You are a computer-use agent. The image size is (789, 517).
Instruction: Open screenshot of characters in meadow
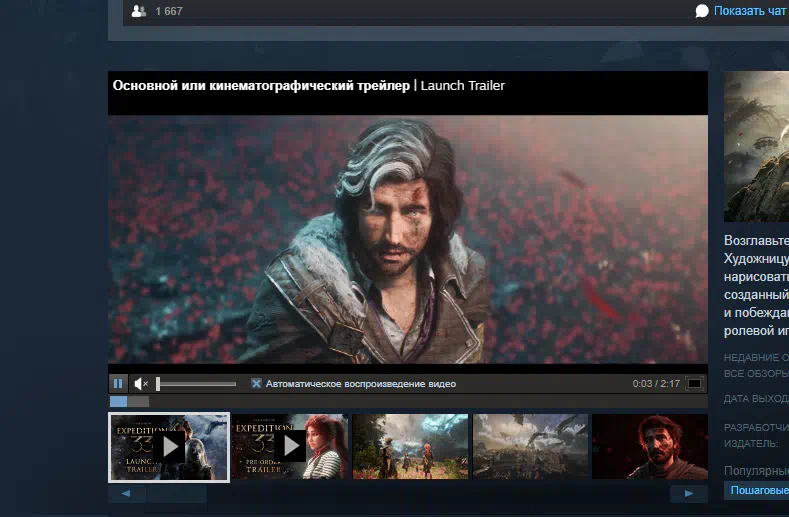(410, 447)
